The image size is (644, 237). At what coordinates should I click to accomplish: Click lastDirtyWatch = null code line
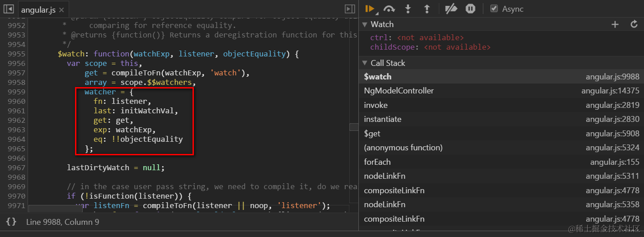pyautogui.click(x=116, y=167)
